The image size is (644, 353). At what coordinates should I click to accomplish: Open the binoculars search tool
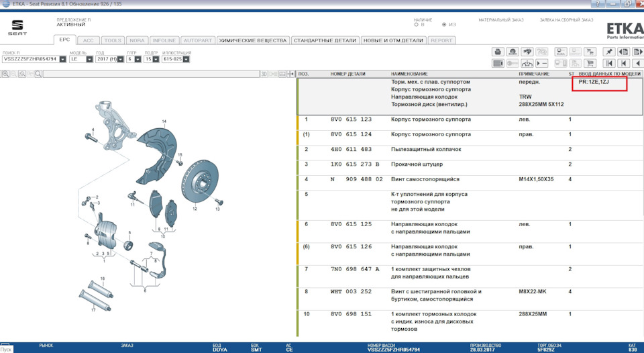527,52
